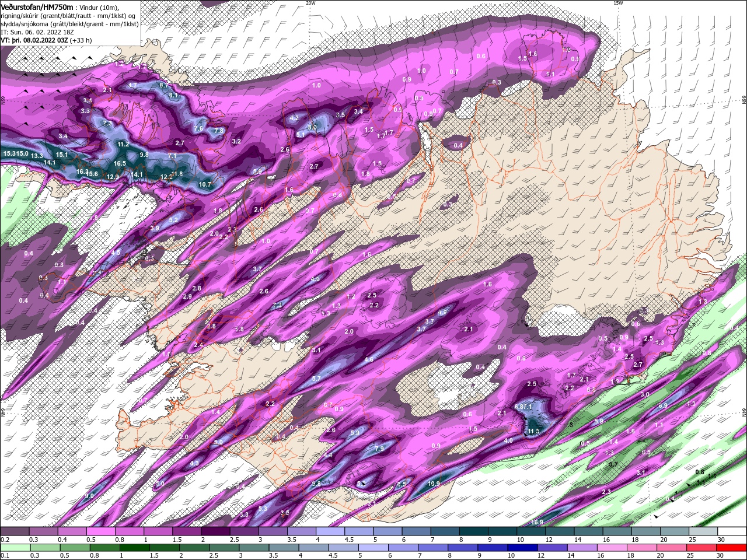Viewport: 747px width, 560px height.
Task: Click the 8.0 precipitation value
Action: (312, 127)
